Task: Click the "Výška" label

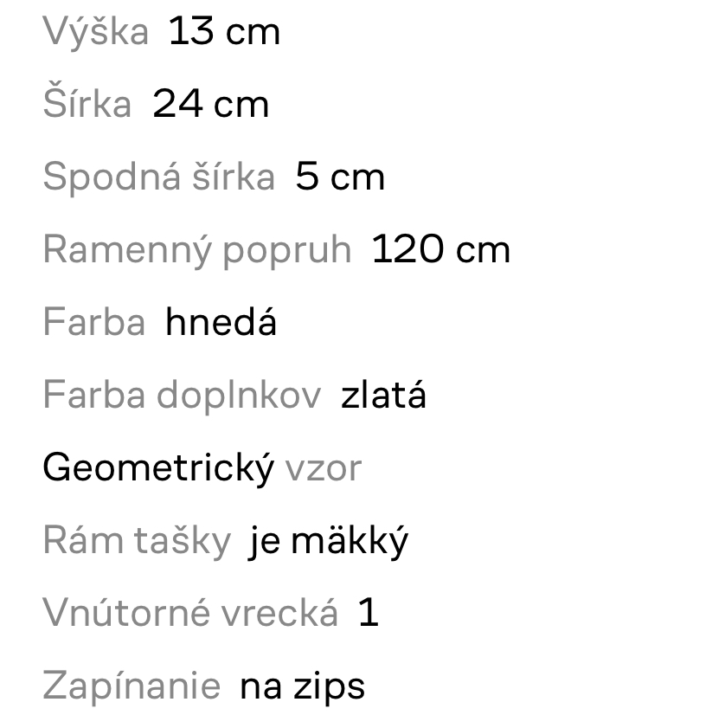Action: click(x=95, y=32)
